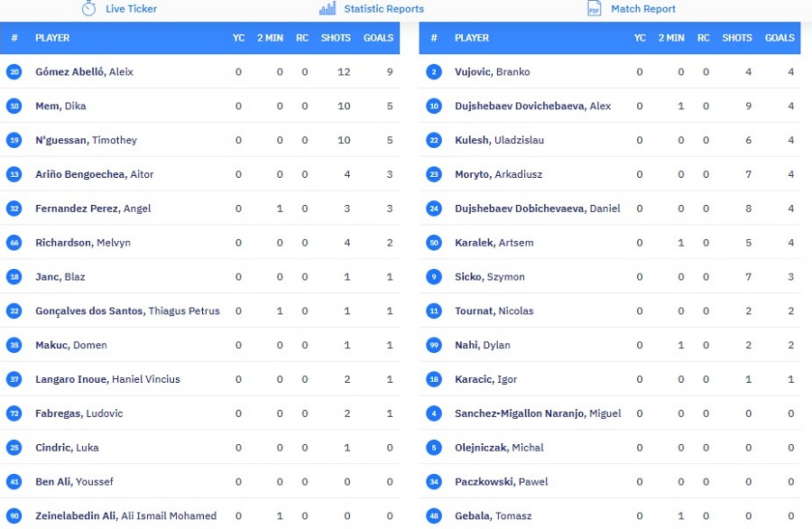The width and height of the screenshot is (812, 529).
Task: Click jersey number 2 badge for Vujovic
Action: coord(434,72)
